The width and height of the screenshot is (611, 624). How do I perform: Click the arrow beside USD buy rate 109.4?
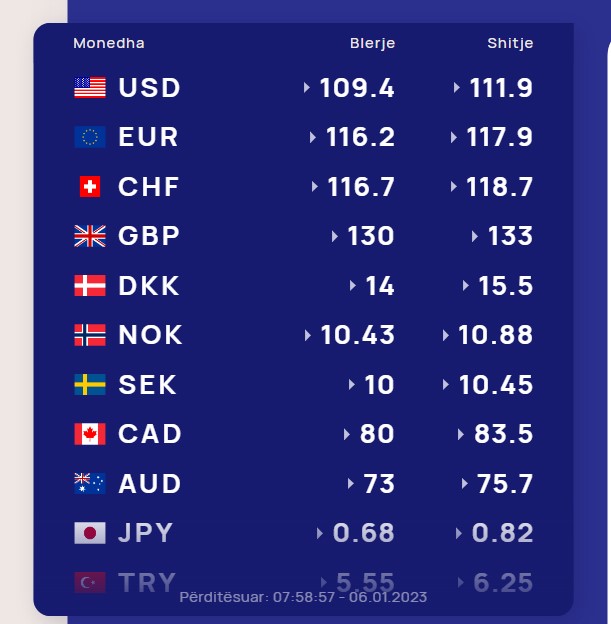(306, 88)
